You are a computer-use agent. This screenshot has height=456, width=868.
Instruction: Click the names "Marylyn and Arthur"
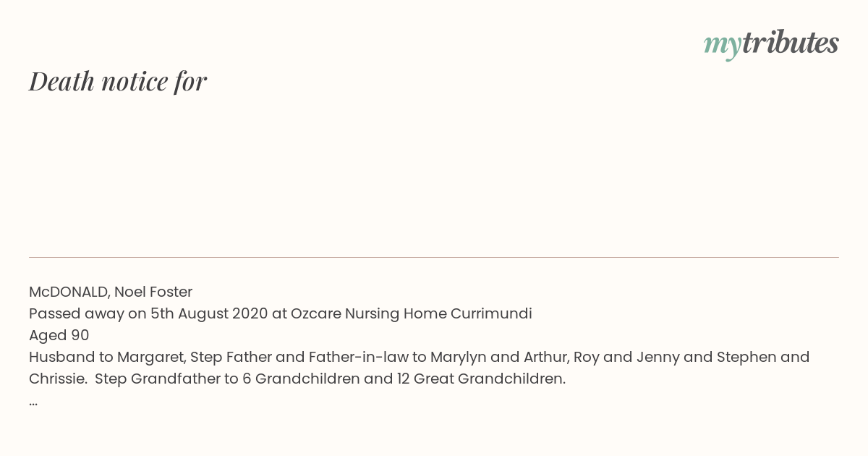(498, 358)
